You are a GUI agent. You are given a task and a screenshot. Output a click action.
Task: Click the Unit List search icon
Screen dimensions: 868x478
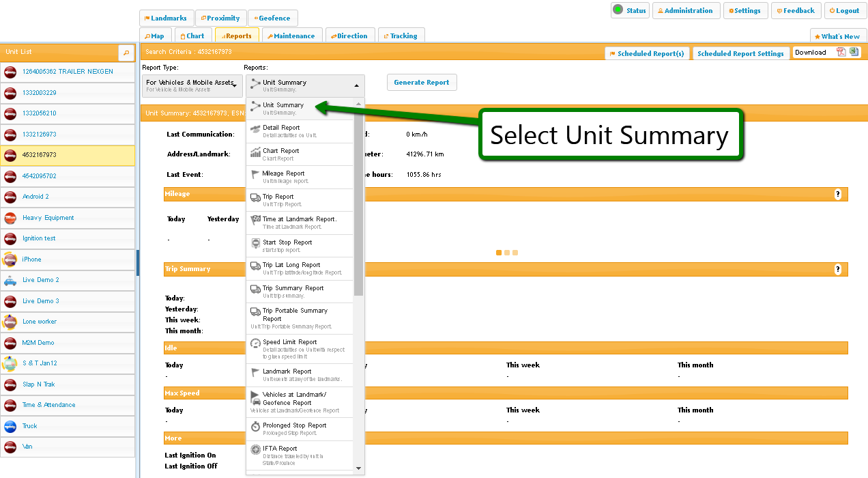126,53
